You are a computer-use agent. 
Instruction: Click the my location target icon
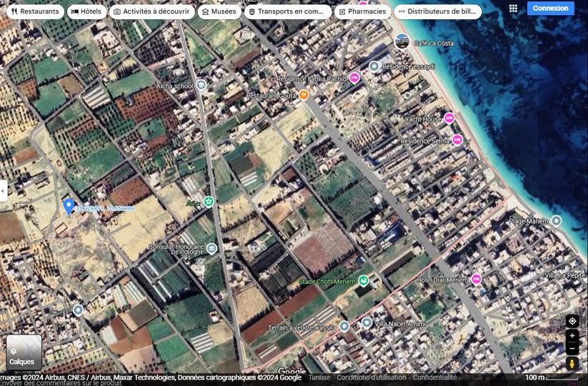572,322
